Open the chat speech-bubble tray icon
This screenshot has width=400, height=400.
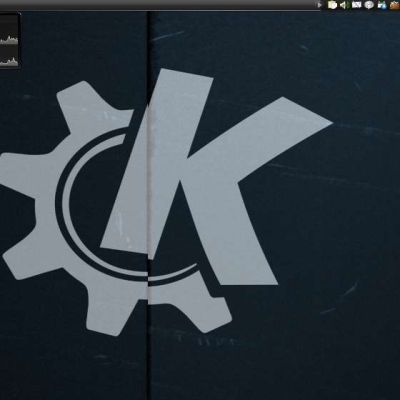click(x=369, y=5)
